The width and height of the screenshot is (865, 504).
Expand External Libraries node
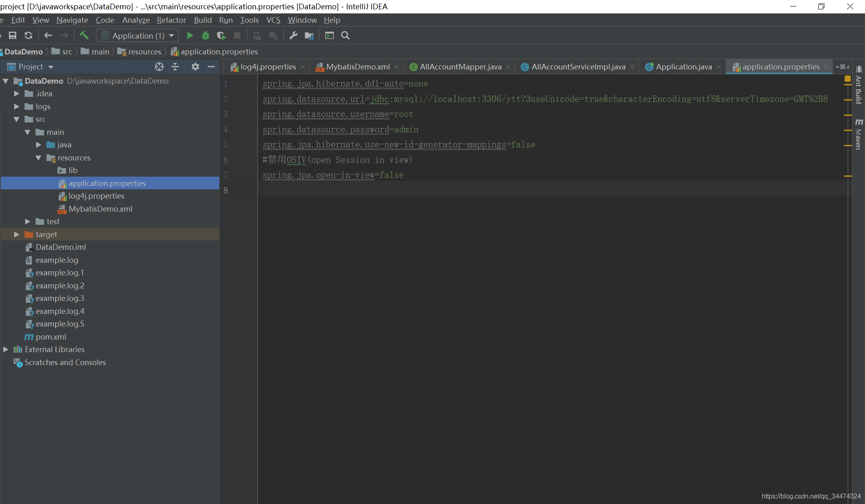(x=6, y=350)
